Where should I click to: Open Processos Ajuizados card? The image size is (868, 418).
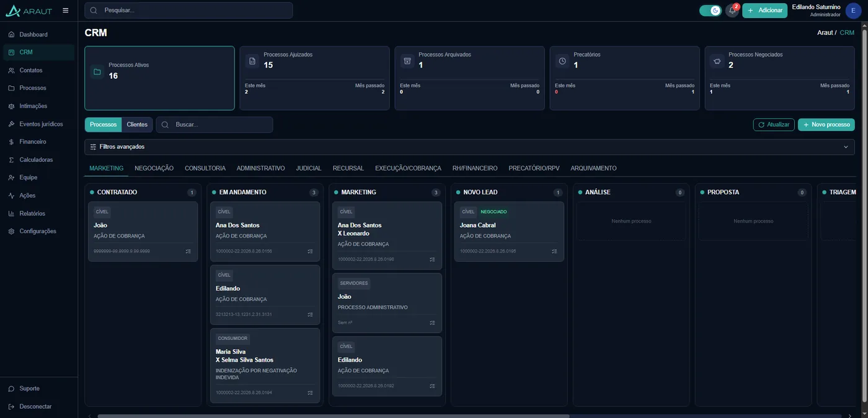pyautogui.click(x=314, y=78)
